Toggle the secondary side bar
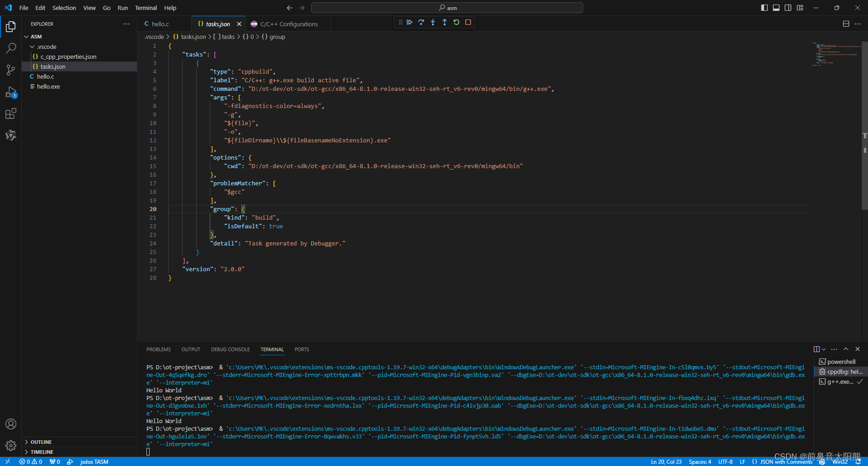This screenshot has width=868, height=466. 788,8
